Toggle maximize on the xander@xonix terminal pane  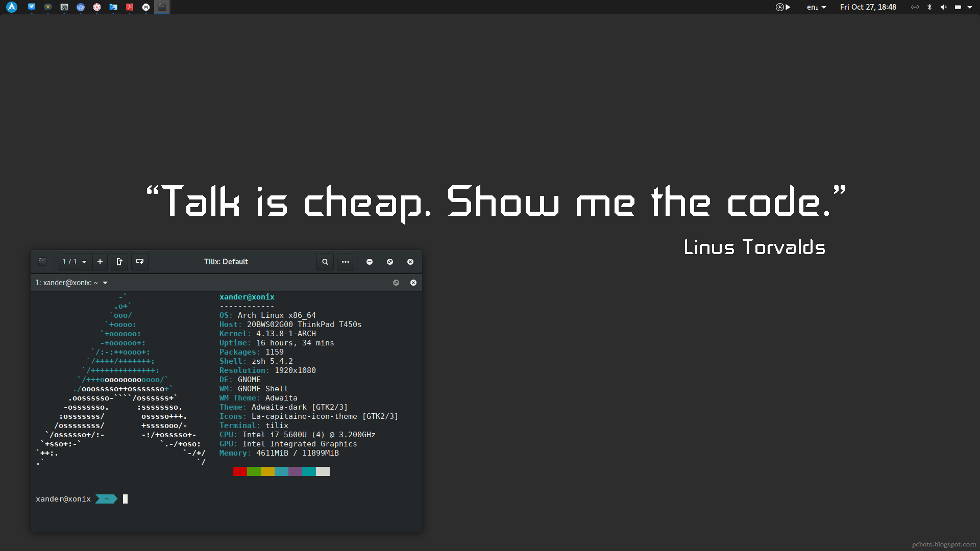[396, 283]
